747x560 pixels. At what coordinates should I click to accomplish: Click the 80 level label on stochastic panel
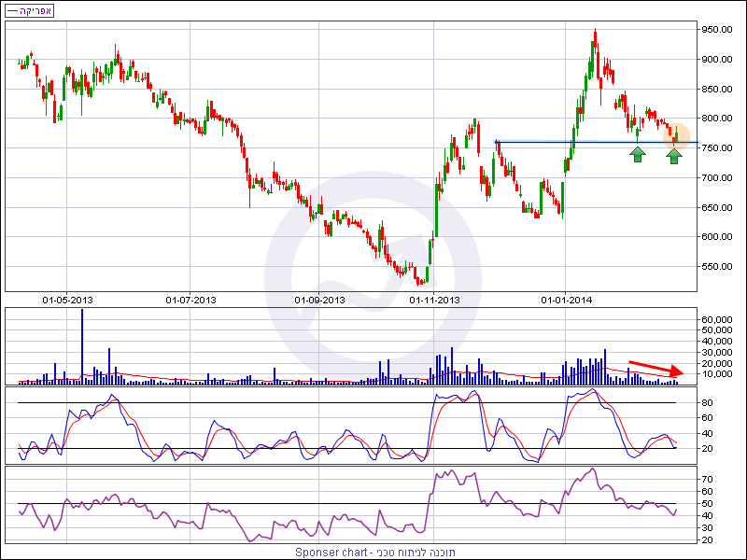707,403
